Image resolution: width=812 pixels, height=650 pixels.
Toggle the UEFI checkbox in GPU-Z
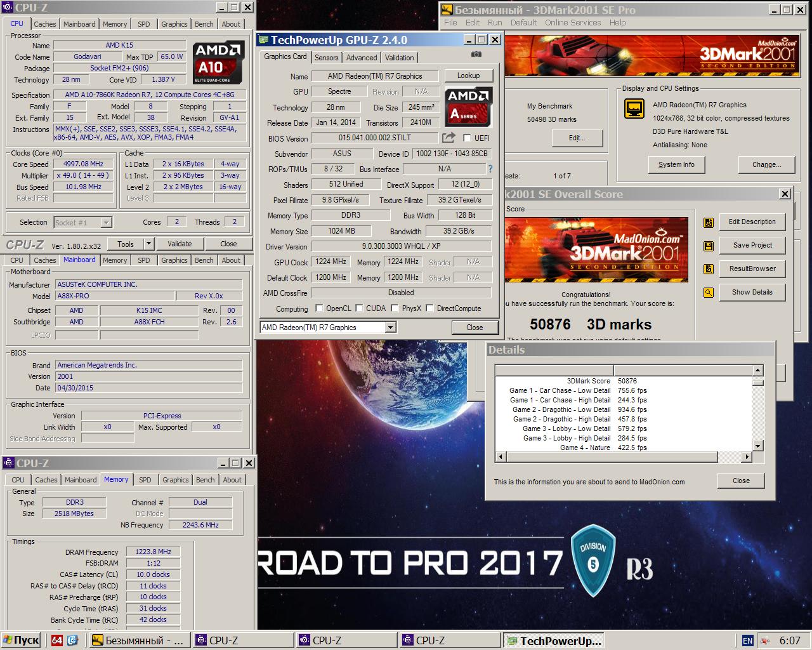click(468, 138)
